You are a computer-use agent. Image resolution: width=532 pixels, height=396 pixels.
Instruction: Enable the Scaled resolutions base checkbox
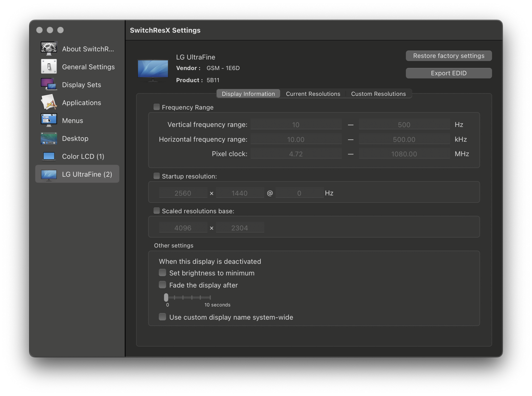(156, 211)
